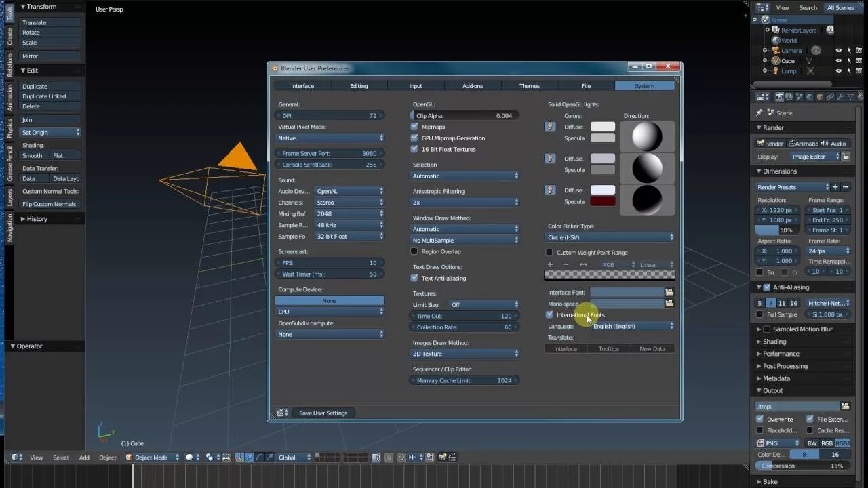
Task: Open the Constraints properties tab chain icon
Action: tap(830, 97)
